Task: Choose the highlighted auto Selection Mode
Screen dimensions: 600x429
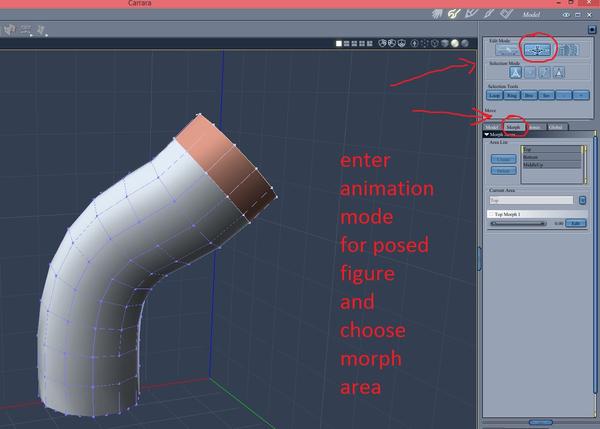Action: click(x=515, y=72)
